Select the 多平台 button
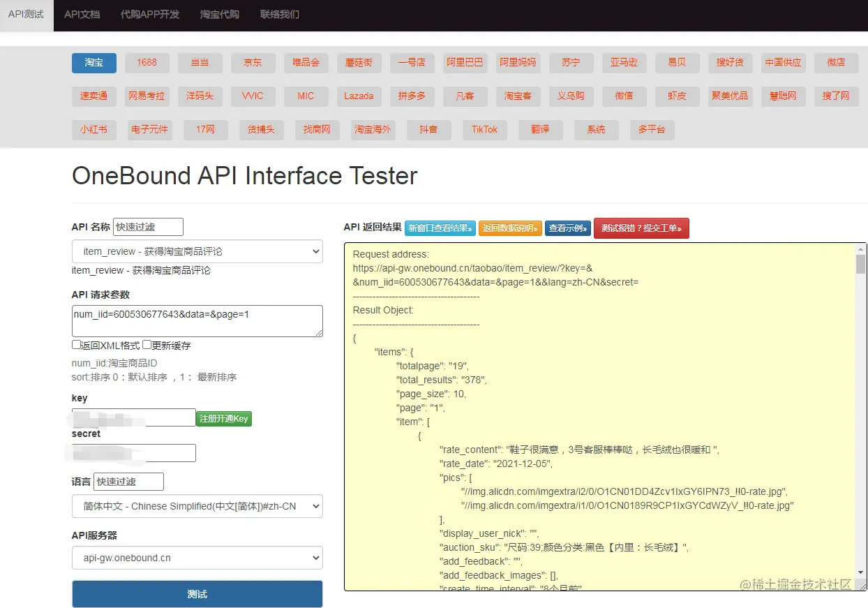Viewport: 868px width, 608px height. 652,130
